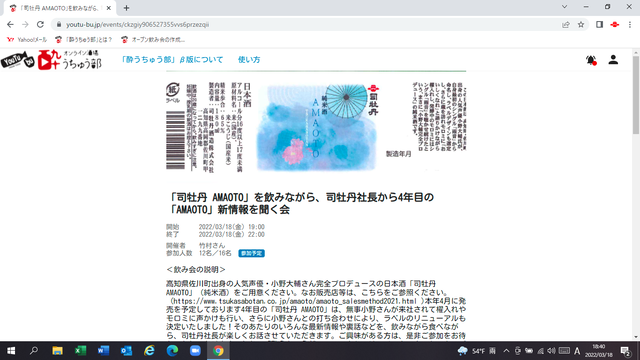The image size is (640, 360).
Task: Click the share page icon in address bar
Action: coord(566,24)
